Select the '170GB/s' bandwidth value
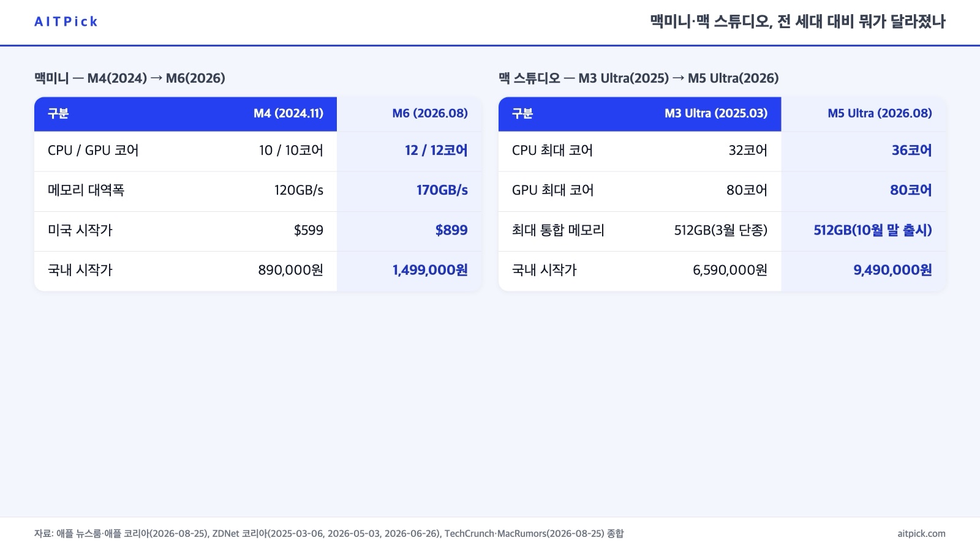Screen dimensions: 980x551 442,190
